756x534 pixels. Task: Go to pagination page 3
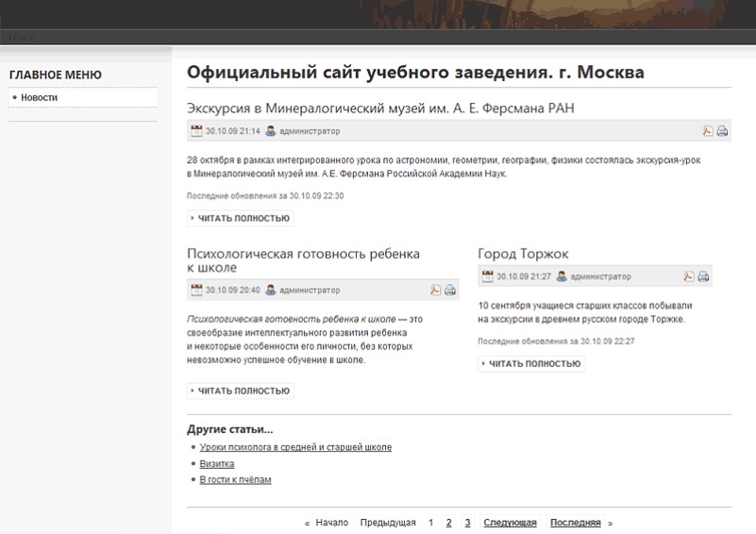[x=467, y=523]
